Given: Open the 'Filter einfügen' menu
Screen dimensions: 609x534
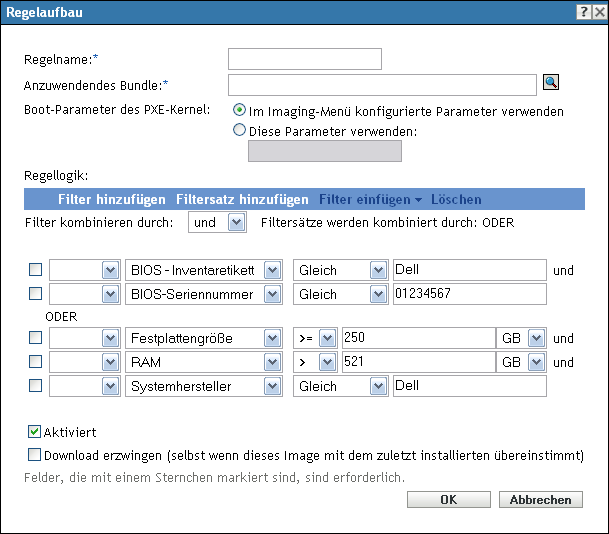Looking at the screenshot, I should click(x=370, y=200).
